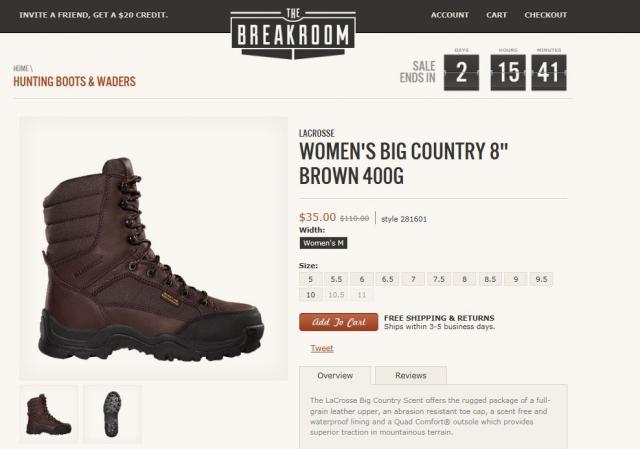
Task: Show the side view boot thumbnail
Action: click(49, 414)
